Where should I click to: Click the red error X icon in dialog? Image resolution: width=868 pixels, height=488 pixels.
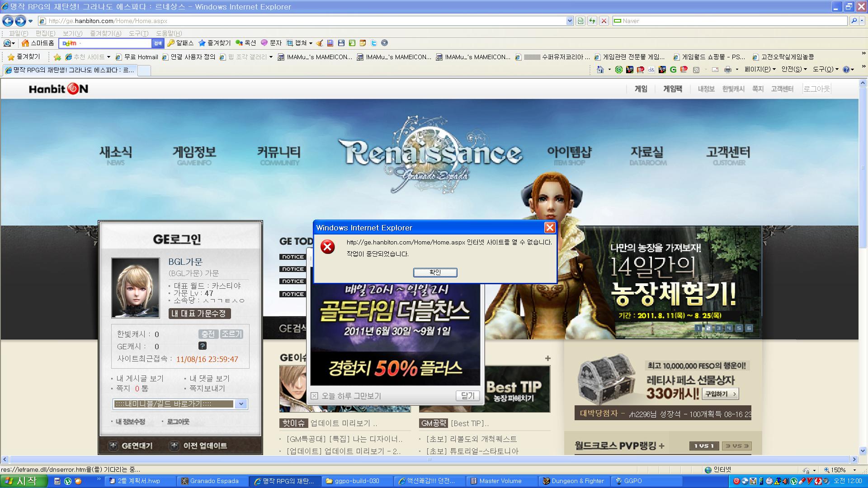(x=328, y=247)
